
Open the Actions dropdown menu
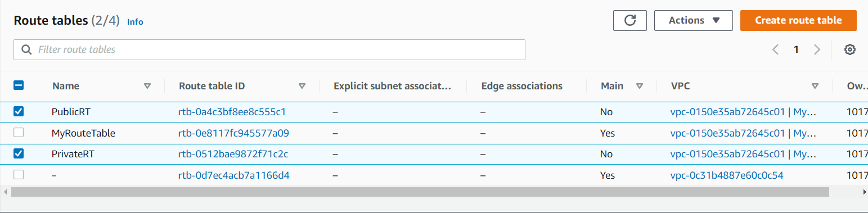pyautogui.click(x=694, y=20)
